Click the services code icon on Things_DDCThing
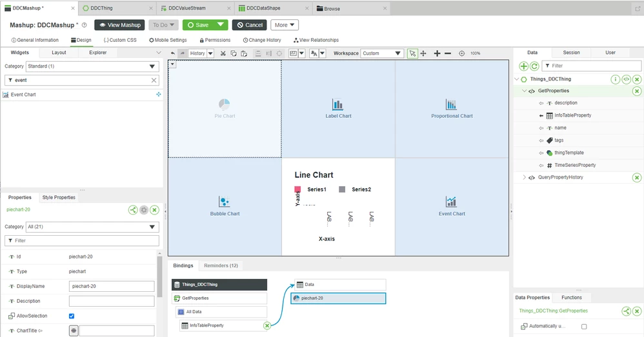644x337 pixels. pos(627,79)
